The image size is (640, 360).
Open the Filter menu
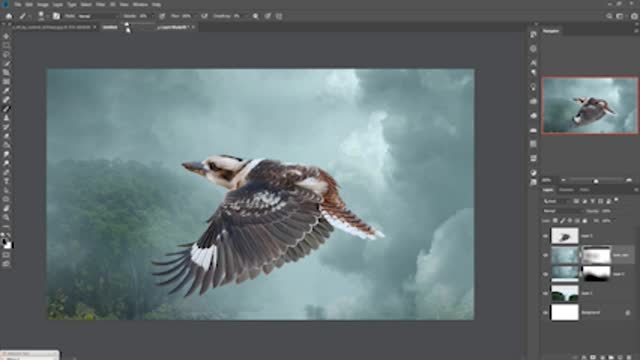pyautogui.click(x=100, y=4)
